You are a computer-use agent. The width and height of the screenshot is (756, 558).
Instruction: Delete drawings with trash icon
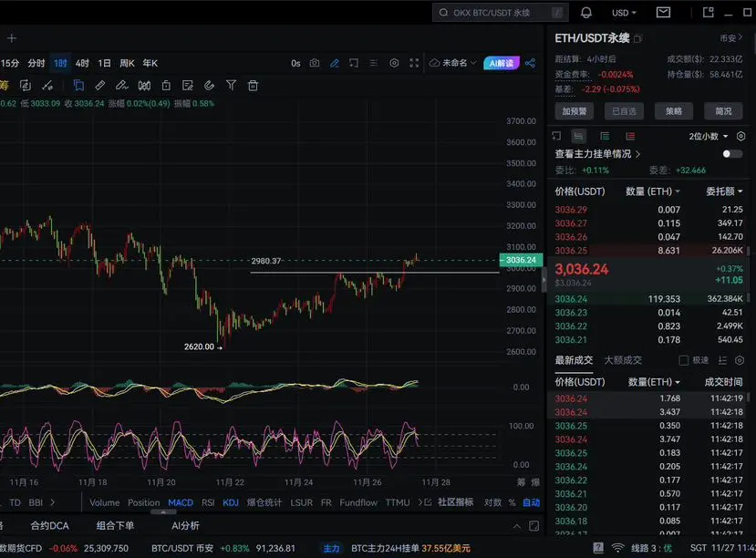(253, 86)
